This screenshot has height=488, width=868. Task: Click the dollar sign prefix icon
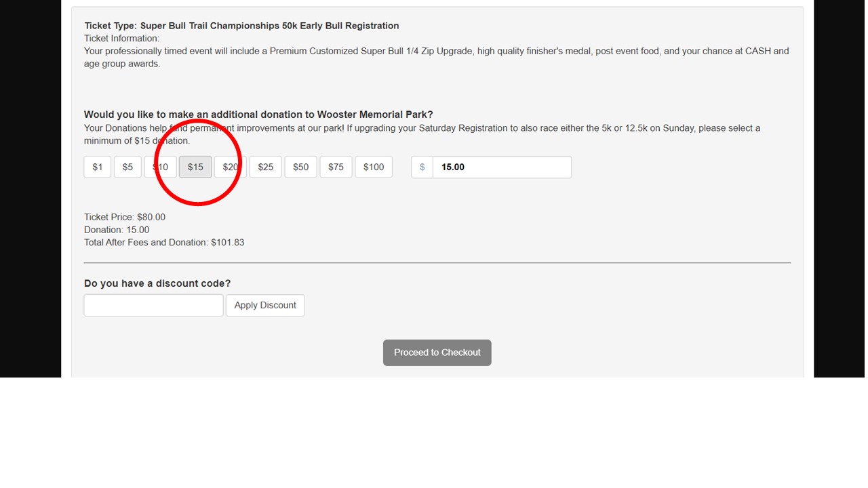click(422, 167)
